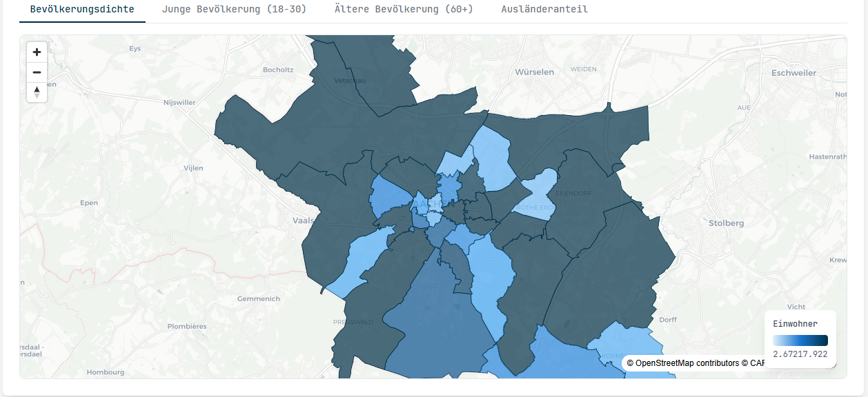Click the upward tilt arrow control
Viewport: 868px width, 397px height.
[x=37, y=88]
